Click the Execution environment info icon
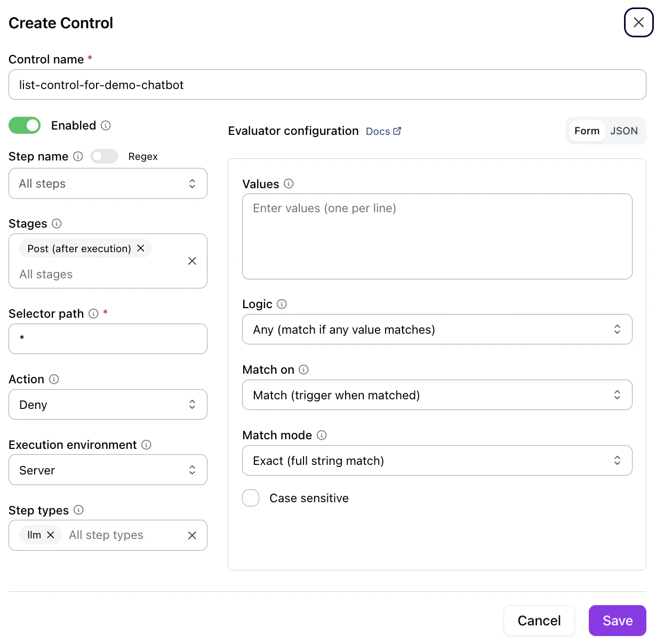Image resolution: width=656 pixels, height=644 pixels. 146,445
